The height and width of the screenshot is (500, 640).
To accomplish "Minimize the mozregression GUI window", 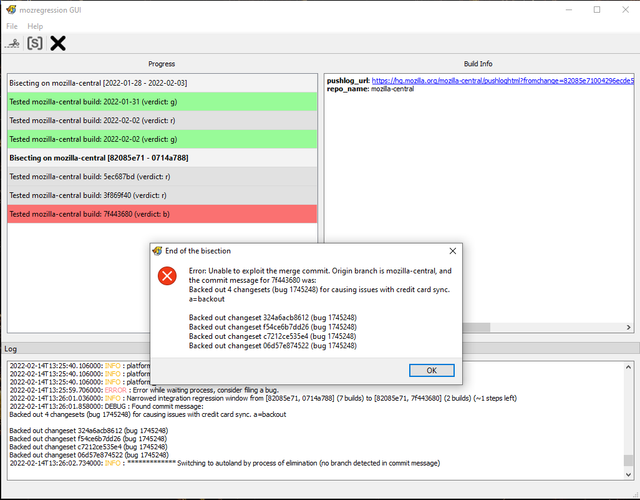I will point(569,10).
